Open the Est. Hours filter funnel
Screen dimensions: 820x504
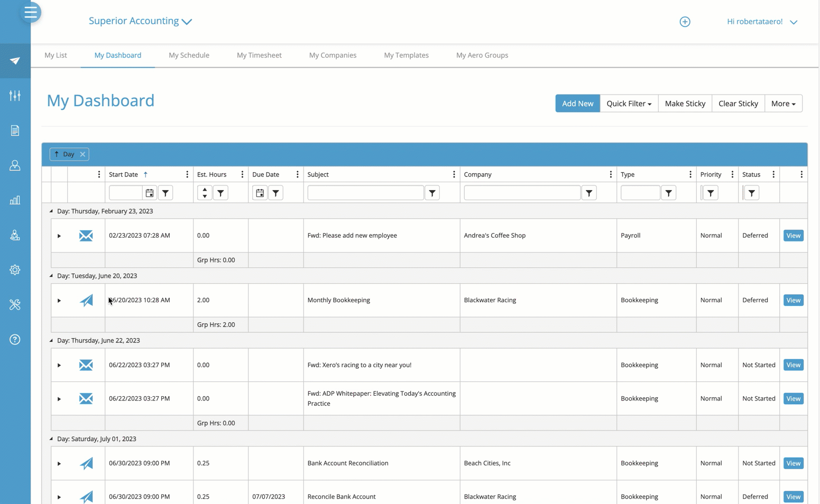coord(220,193)
